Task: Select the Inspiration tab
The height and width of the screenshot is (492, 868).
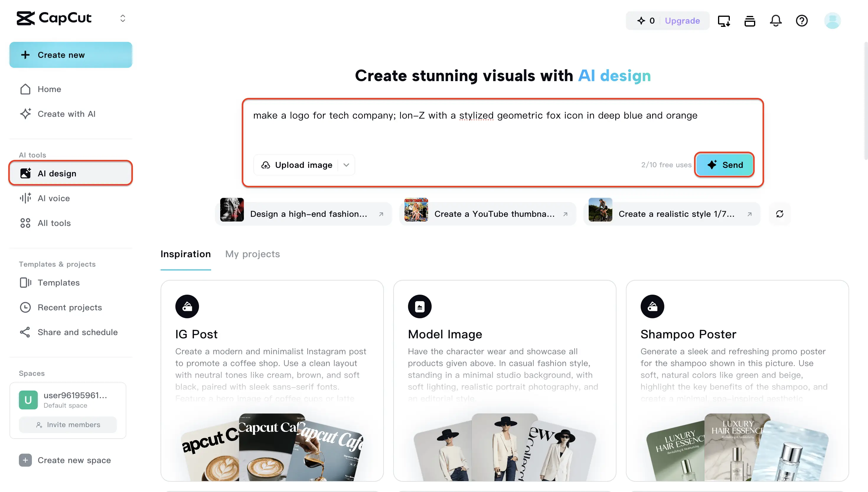Action: pyautogui.click(x=185, y=254)
